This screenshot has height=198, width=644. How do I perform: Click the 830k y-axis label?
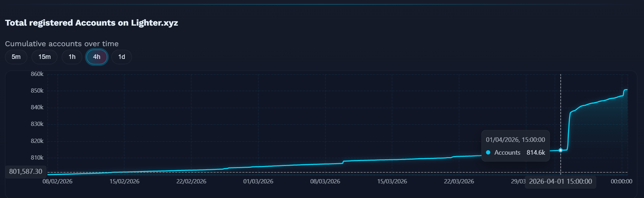tap(37, 124)
